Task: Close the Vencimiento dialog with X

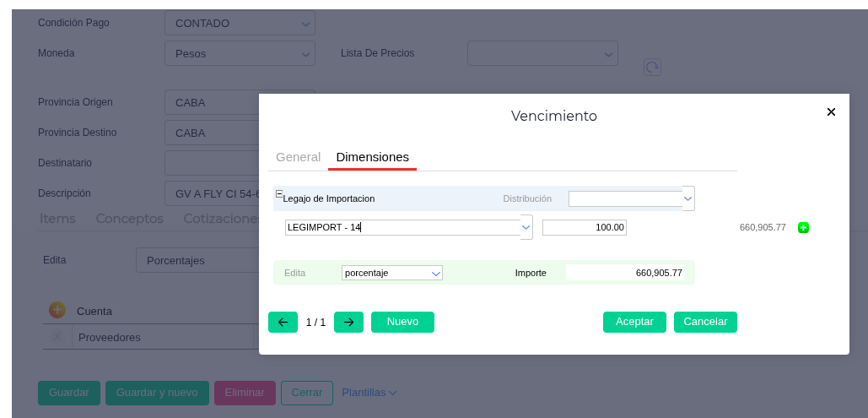Action: point(831,111)
